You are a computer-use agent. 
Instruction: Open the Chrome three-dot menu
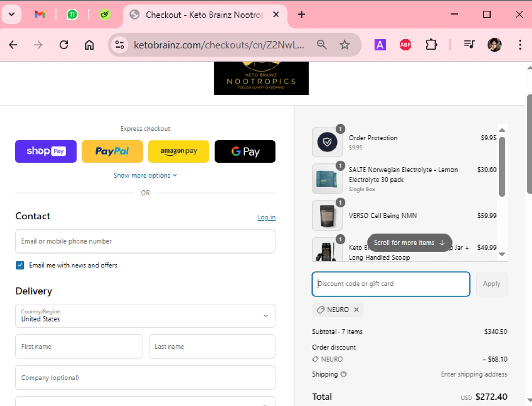(x=520, y=45)
